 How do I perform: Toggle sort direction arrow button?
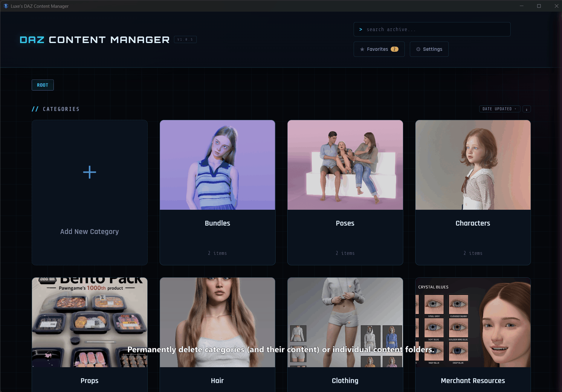(x=526, y=109)
